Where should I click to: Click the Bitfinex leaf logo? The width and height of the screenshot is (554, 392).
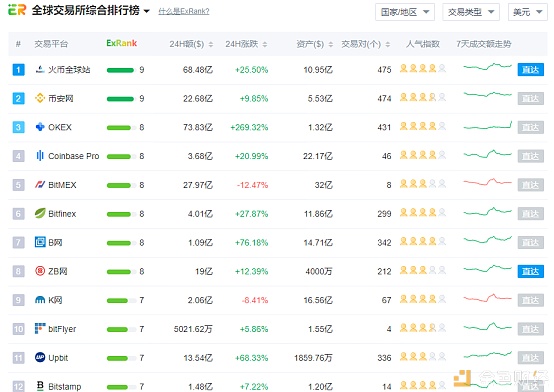point(40,213)
